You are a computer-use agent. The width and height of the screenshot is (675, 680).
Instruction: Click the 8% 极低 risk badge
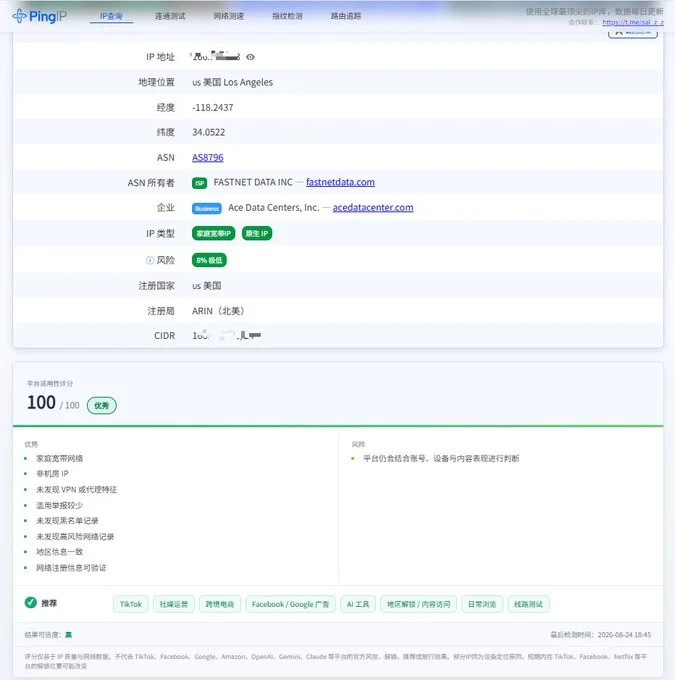pos(209,260)
